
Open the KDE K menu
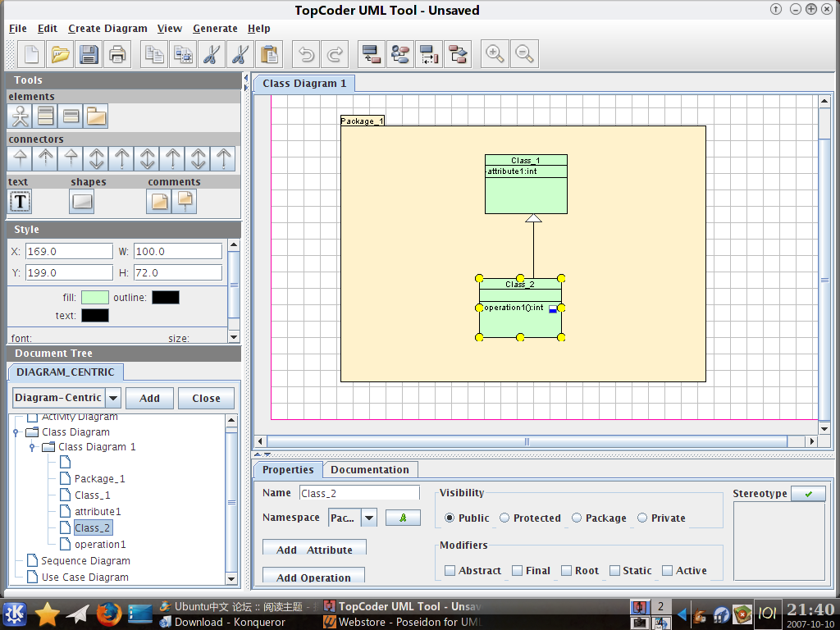click(15, 614)
